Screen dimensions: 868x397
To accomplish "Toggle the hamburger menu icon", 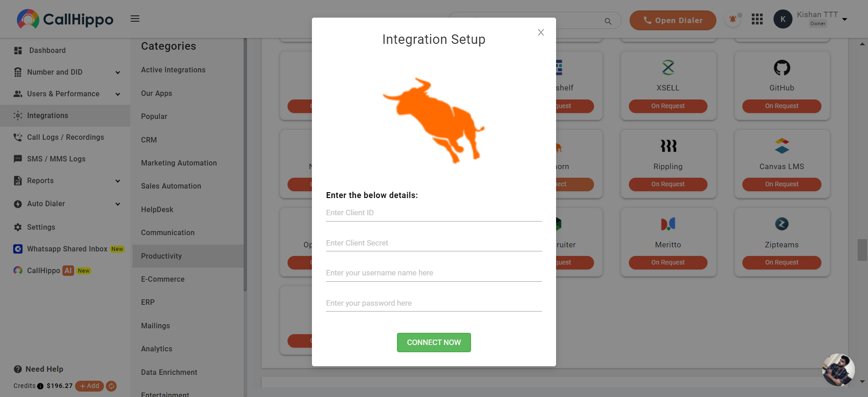I will pyautogui.click(x=135, y=19).
